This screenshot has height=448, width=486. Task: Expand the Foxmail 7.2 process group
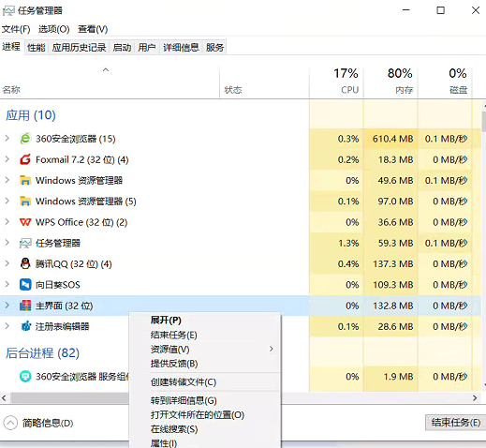(x=7, y=159)
